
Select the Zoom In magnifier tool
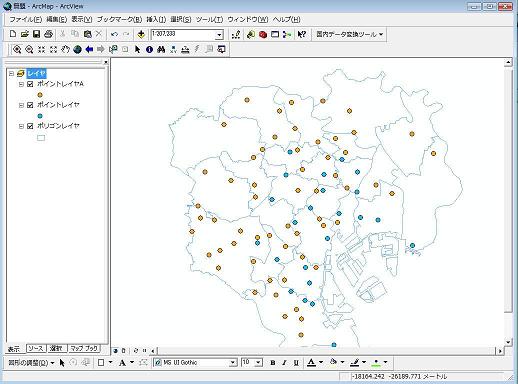(17, 49)
